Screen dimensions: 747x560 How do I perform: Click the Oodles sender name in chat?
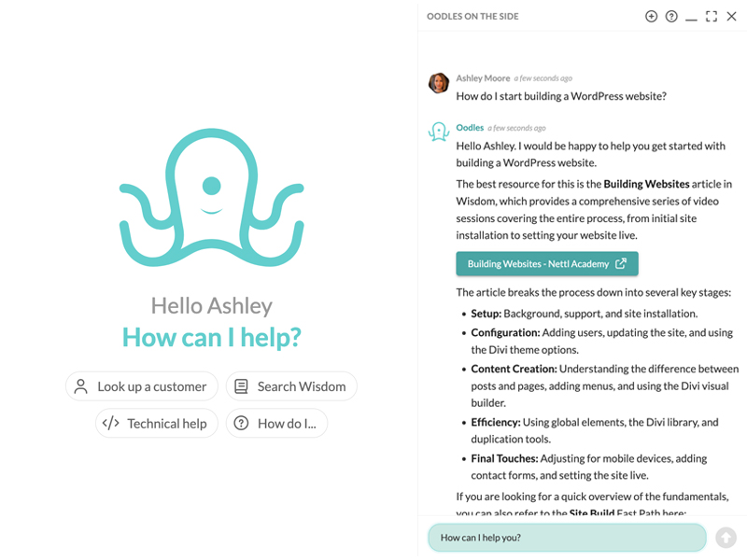(470, 128)
